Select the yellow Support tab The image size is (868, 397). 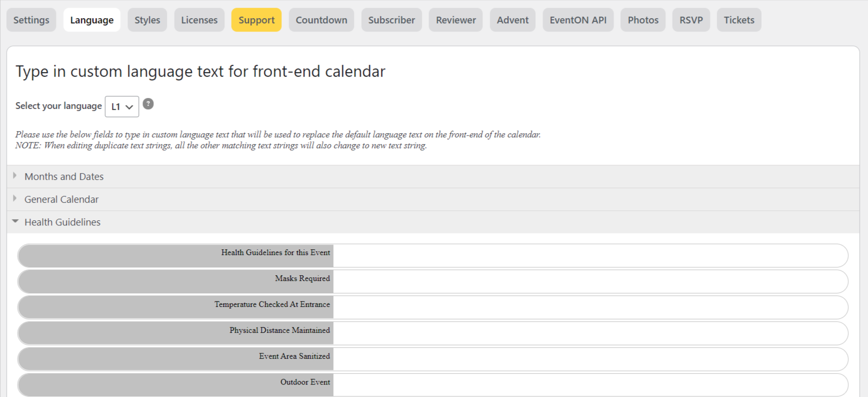tap(257, 20)
